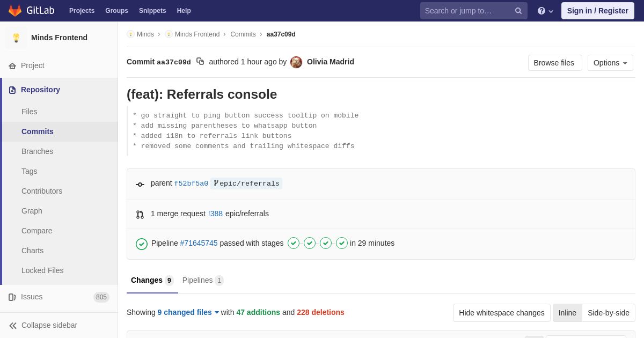The width and height of the screenshot is (644, 338).
Task: Switch to Side-by-side diff view
Action: click(x=609, y=313)
